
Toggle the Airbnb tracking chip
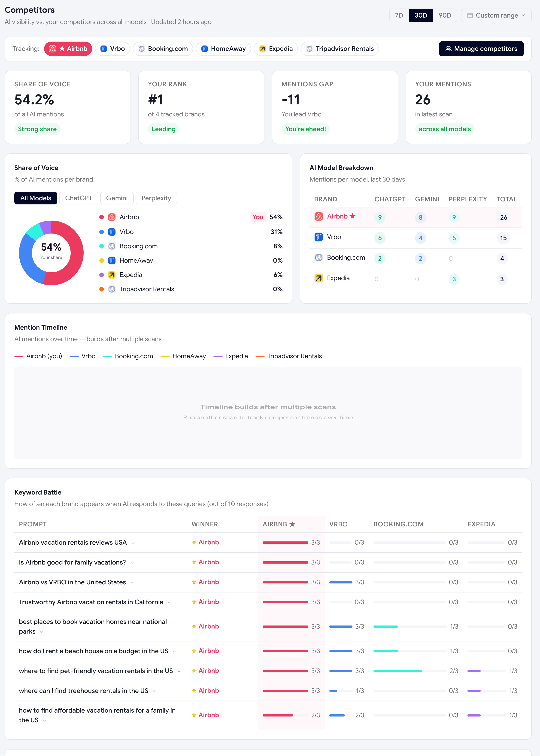(68, 49)
